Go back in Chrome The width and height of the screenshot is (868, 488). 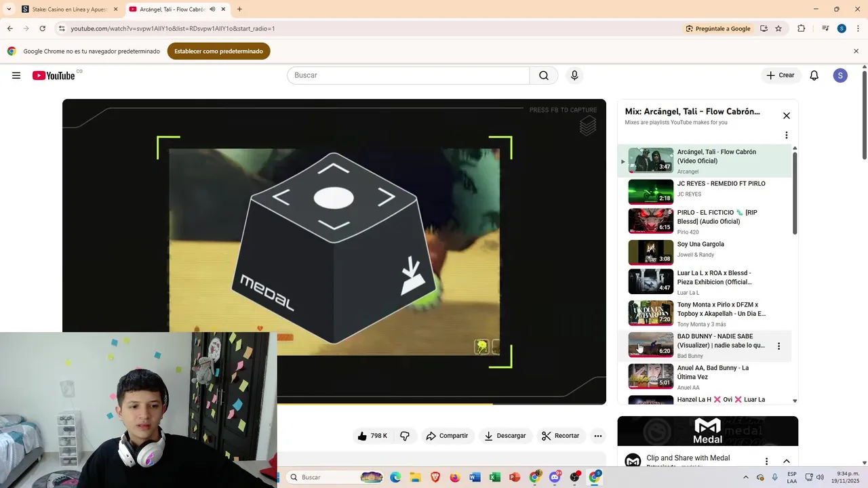tap(10, 28)
